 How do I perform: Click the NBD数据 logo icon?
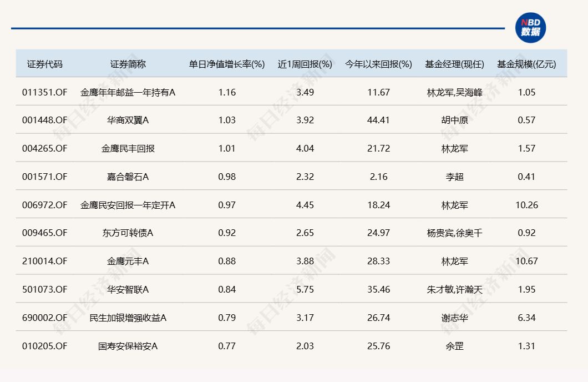pos(530,28)
